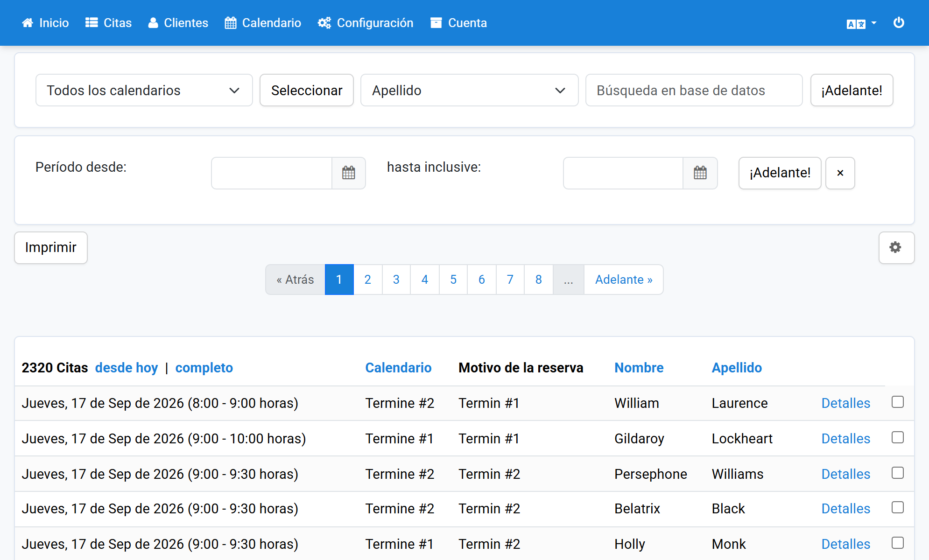Screen dimensions: 929x560
Task: Click the 8:00 - 9:00 horas appointment date
Action: point(160,403)
